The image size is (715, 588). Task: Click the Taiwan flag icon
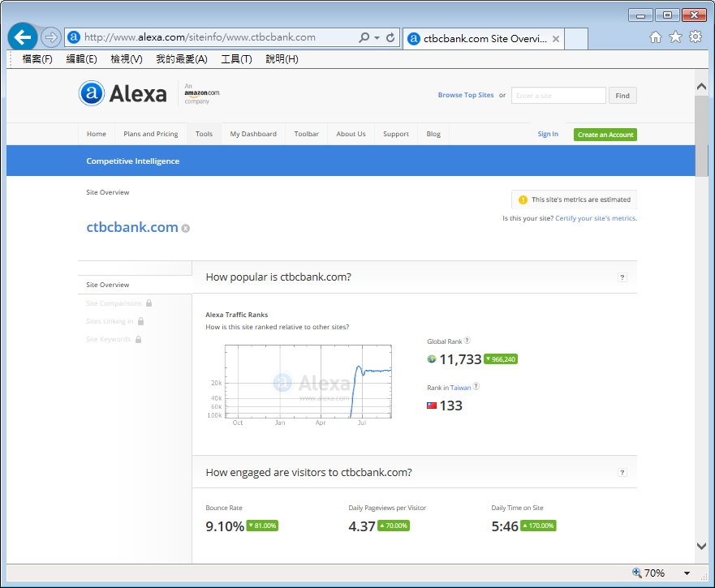[x=432, y=406]
